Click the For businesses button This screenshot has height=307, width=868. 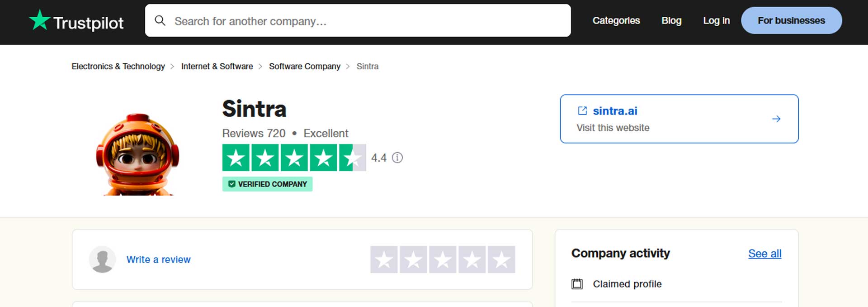(791, 21)
